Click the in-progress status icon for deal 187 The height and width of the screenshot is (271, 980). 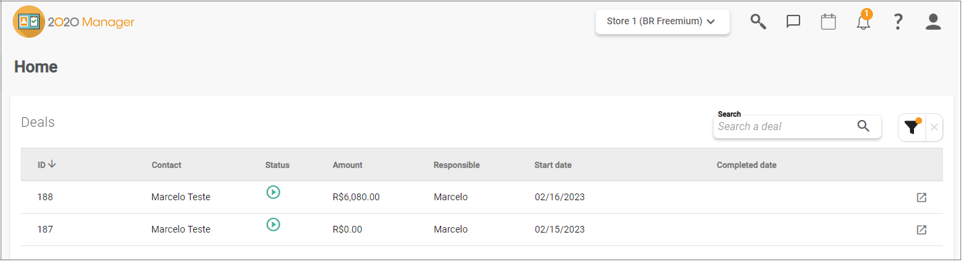273,224
